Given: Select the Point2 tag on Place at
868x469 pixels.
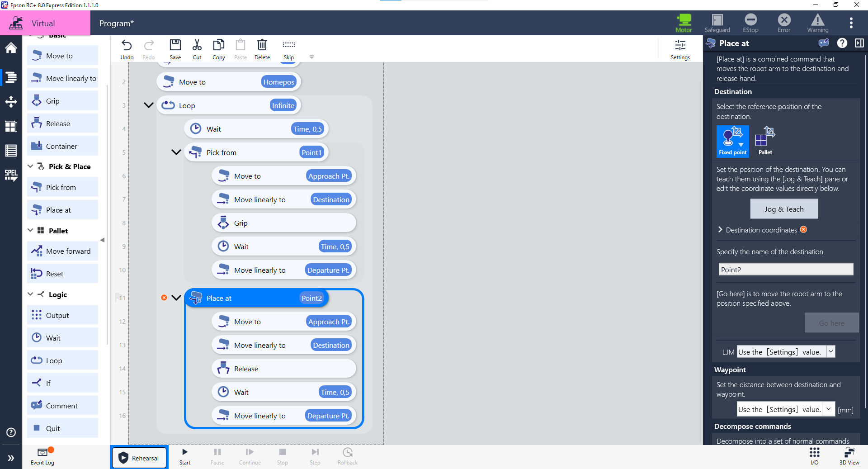Looking at the screenshot, I should 311,298.
